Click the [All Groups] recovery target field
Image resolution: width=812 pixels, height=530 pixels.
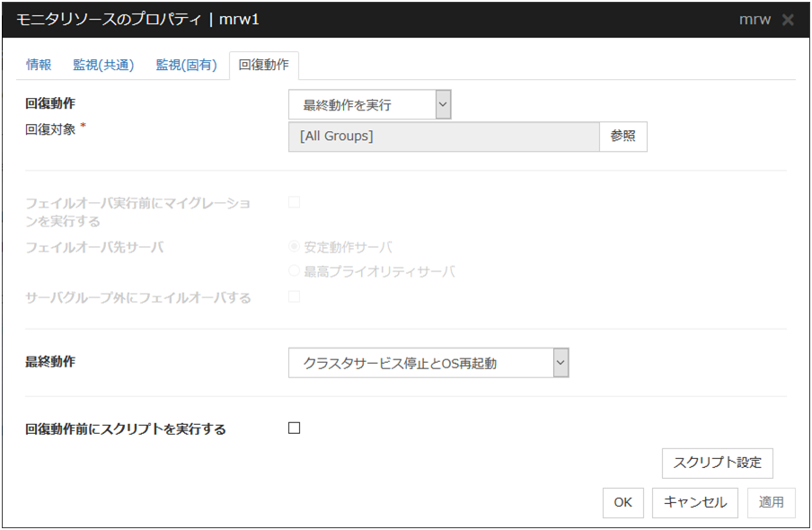444,137
